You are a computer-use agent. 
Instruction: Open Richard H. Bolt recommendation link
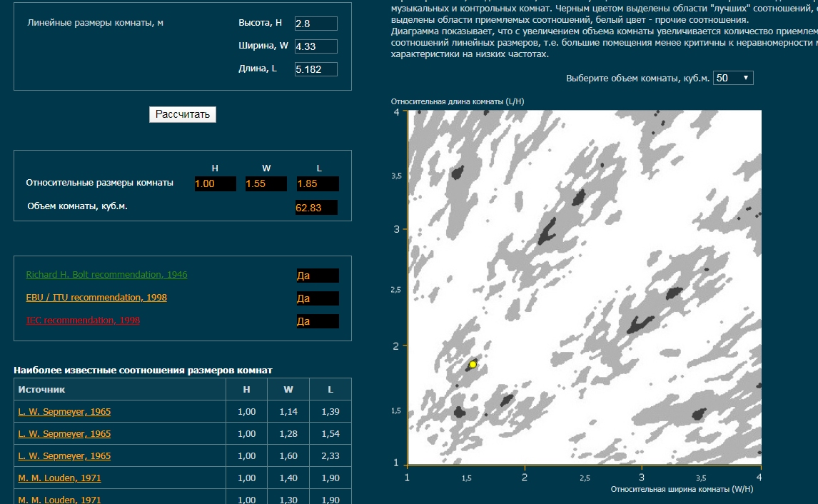tap(106, 275)
